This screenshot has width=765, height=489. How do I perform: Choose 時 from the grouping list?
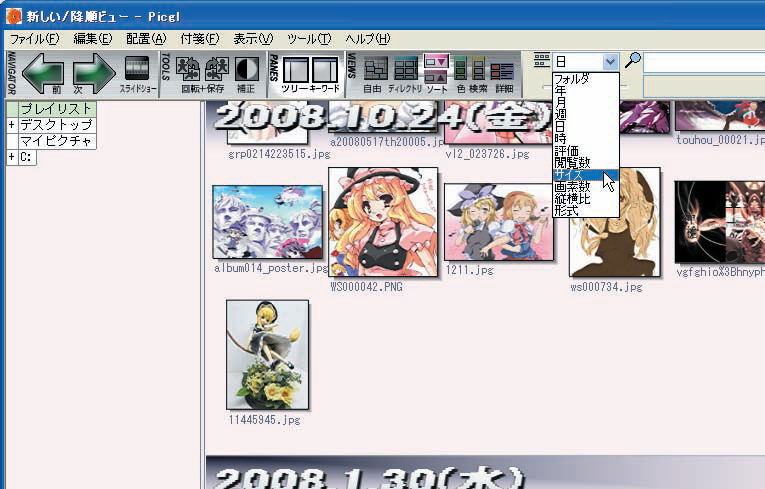point(585,139)
